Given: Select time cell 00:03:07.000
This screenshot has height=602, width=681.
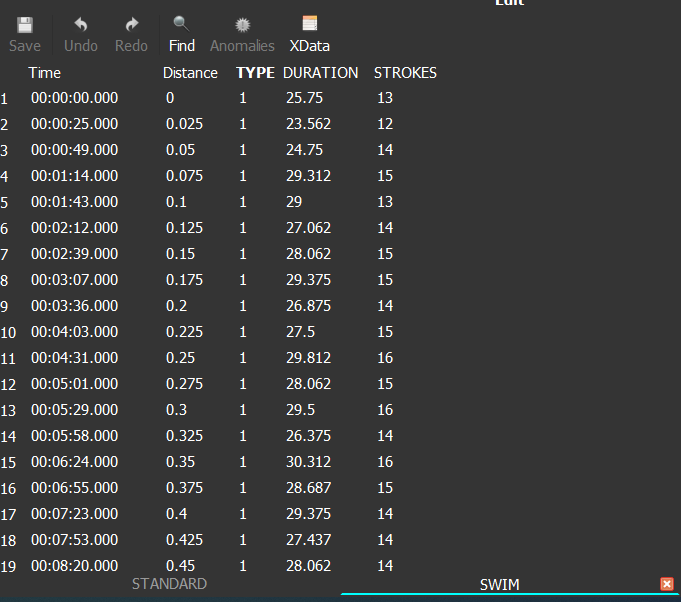Looking at the screenshot, I should tap(75, 280).
